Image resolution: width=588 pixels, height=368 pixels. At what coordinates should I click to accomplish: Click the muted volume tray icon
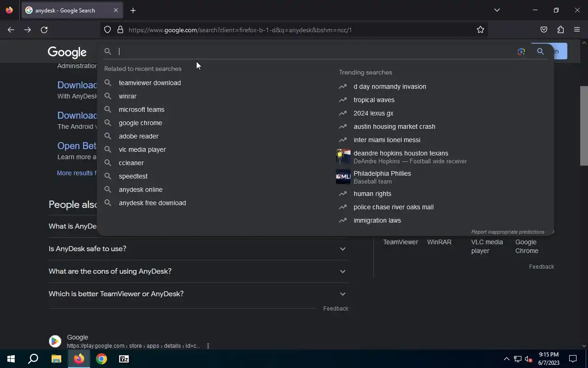[528, 359]
